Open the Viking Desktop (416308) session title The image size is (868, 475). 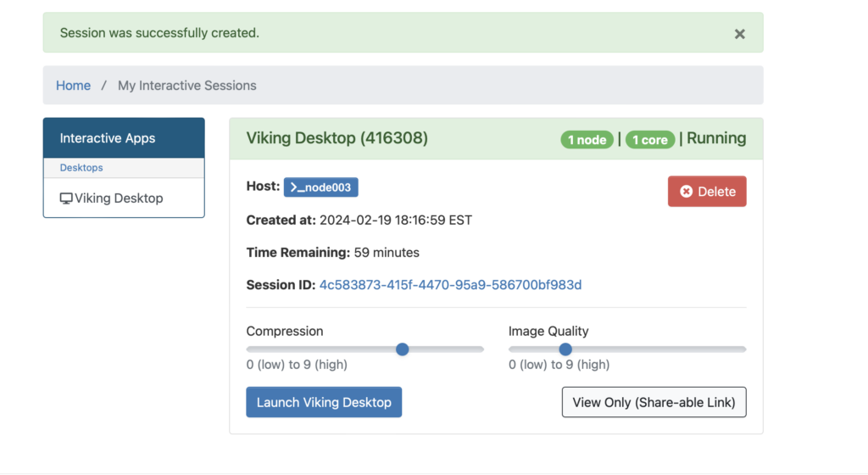pyautogui.click(x=337, y=138)
